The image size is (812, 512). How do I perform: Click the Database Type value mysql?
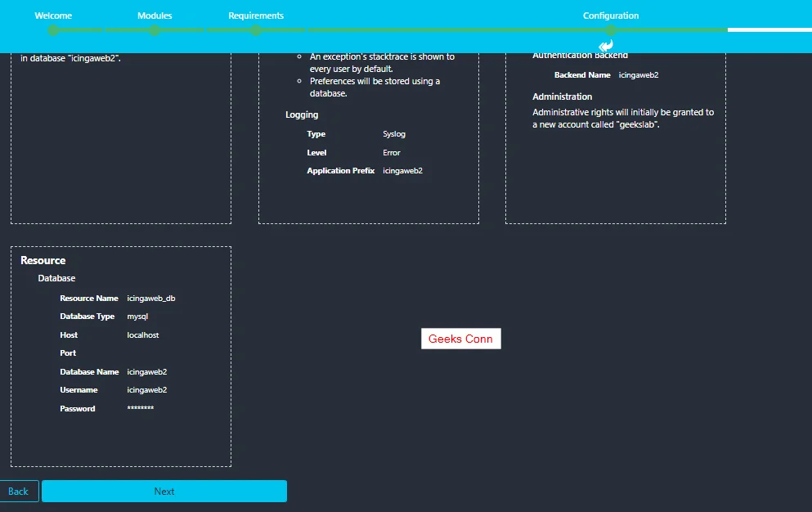(x=136, y=317)
